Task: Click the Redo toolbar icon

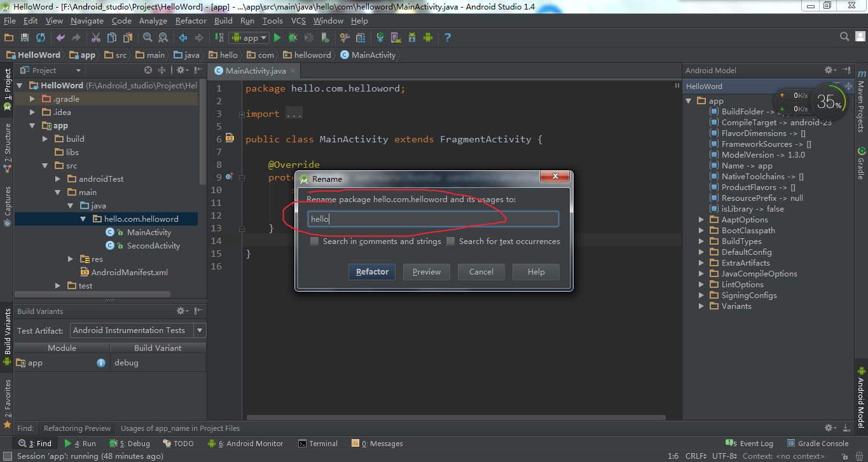Action: click(76, 38)
